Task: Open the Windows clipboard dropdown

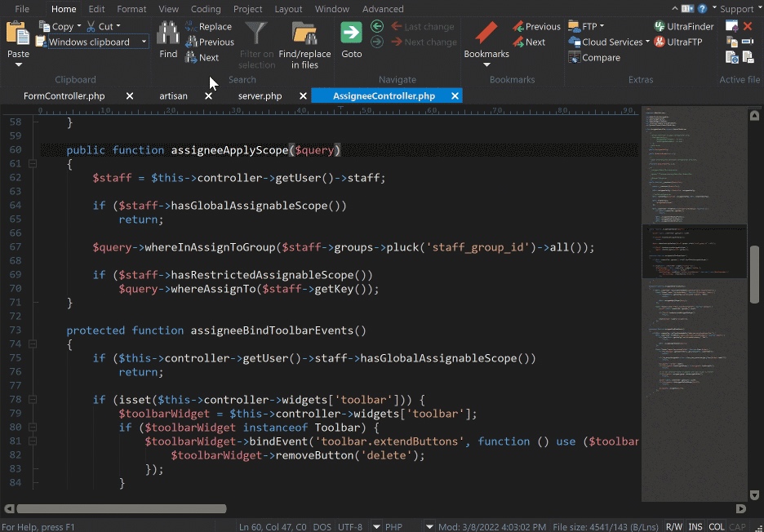Action: [x=144, y=42]
